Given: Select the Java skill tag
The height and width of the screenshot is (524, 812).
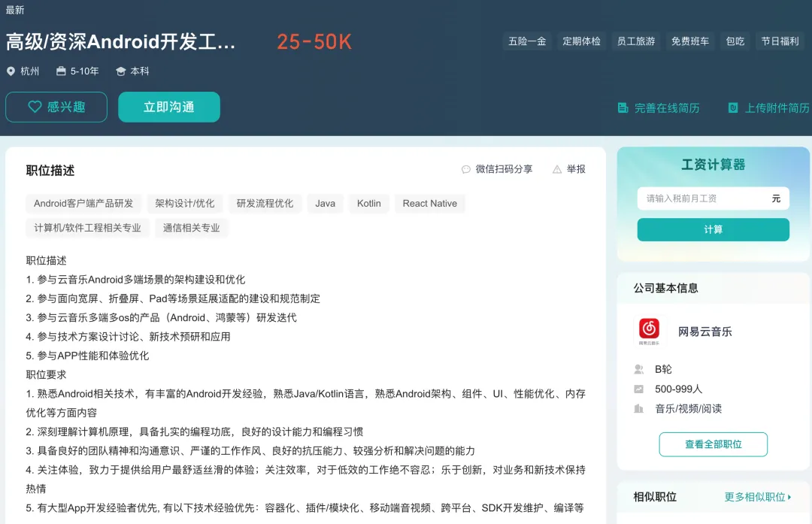Looking at the screenshot, I should coord(326,204).
